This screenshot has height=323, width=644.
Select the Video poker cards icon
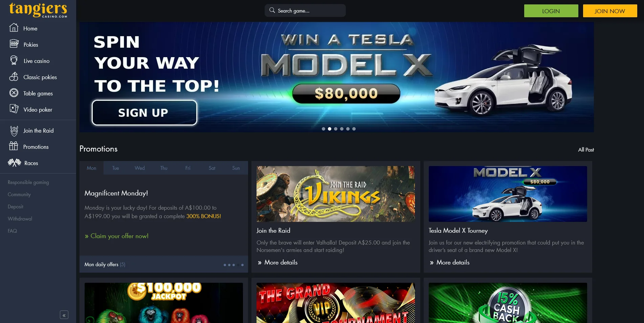[x=14, y=109]
